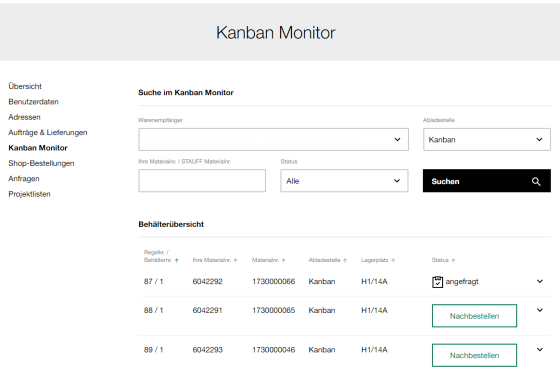Open the Warenempfänger dropdown
Viewport: 560px width, 373px height.
click(x=274, y=139)
